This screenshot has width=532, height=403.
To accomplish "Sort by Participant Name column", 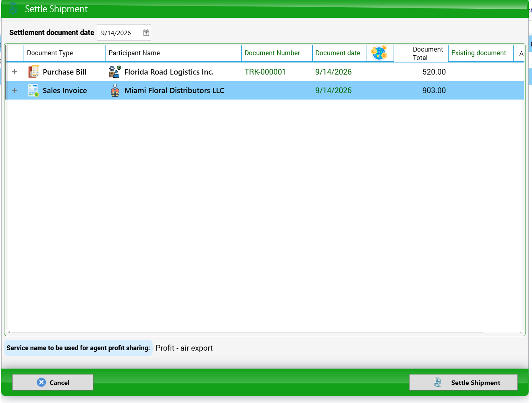I will pyautogui.click(x=173, y=53).
